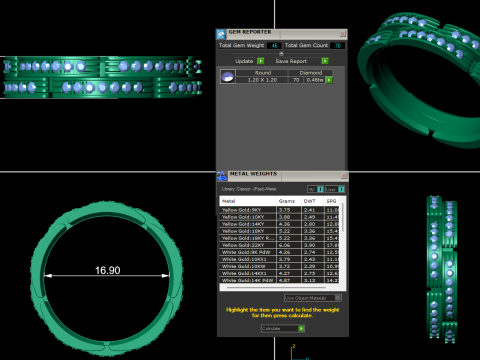Image resolution: width=480 pixels, height=360 pixels.
Task: Select the Yellow Gold:10KY row
Action: tap(279, 217)
